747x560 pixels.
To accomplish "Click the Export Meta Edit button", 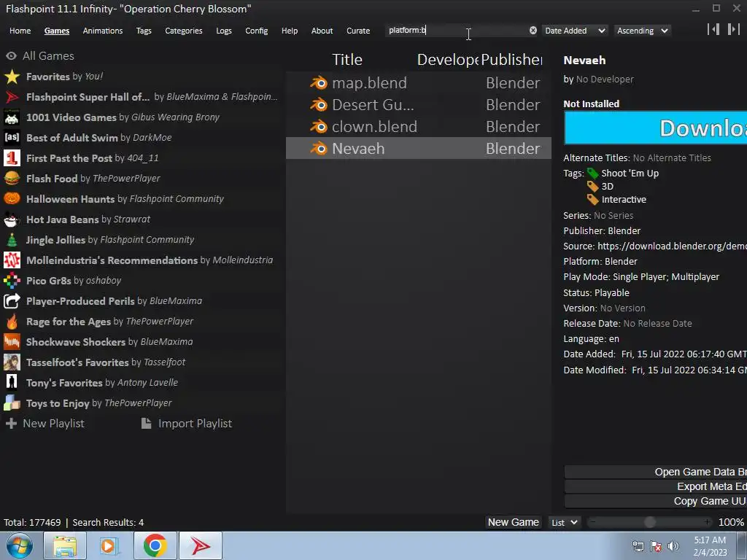I will 656,486.
